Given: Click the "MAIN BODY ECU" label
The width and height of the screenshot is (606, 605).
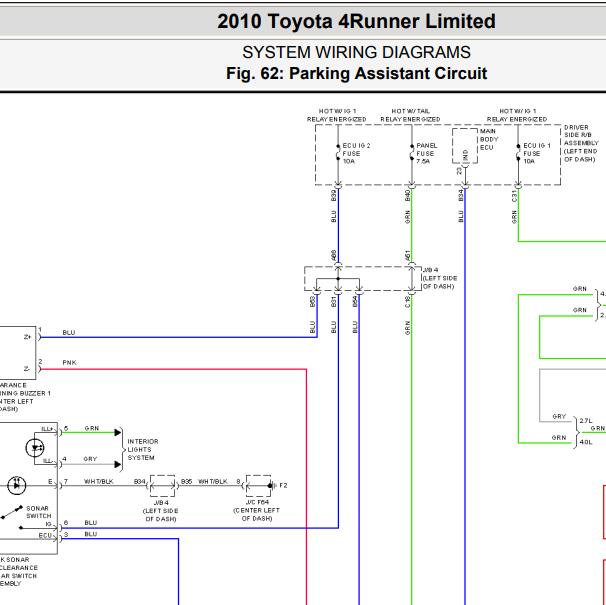Looking at the screenshot, I should pos(489,139).
